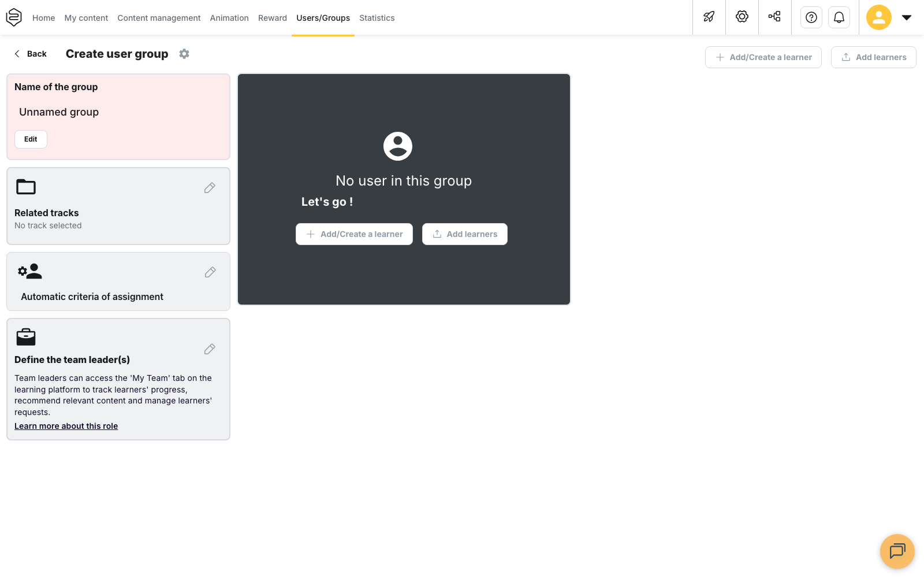Open the Statistics tab
Image resolution: width=924 pixels, height=578 pixels.
(377, 18)
